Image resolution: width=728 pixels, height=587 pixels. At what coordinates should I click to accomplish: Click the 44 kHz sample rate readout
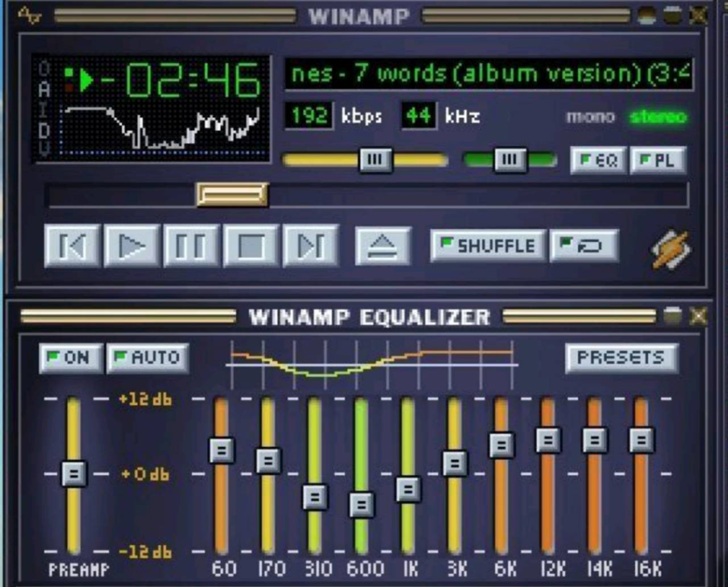point(419,116)
